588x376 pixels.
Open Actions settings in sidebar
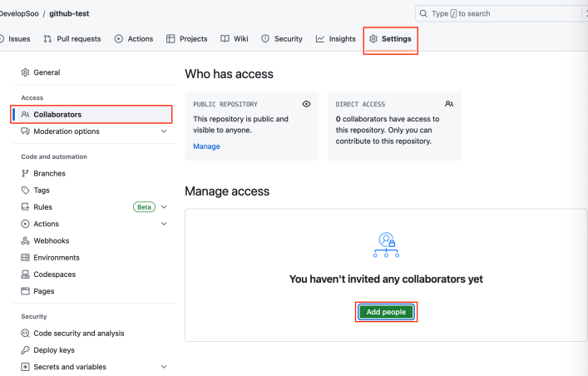[x=94, y=224]
